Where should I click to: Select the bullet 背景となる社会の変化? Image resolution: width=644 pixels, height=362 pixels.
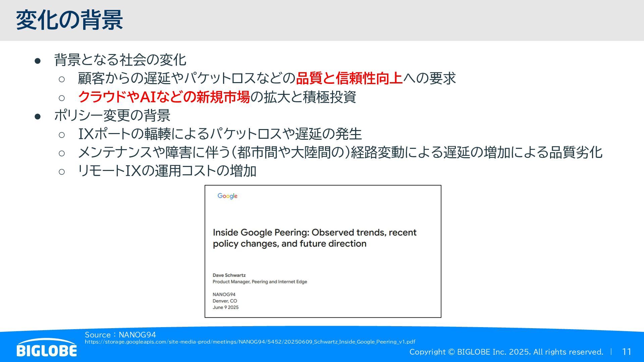tap(120, 60)
